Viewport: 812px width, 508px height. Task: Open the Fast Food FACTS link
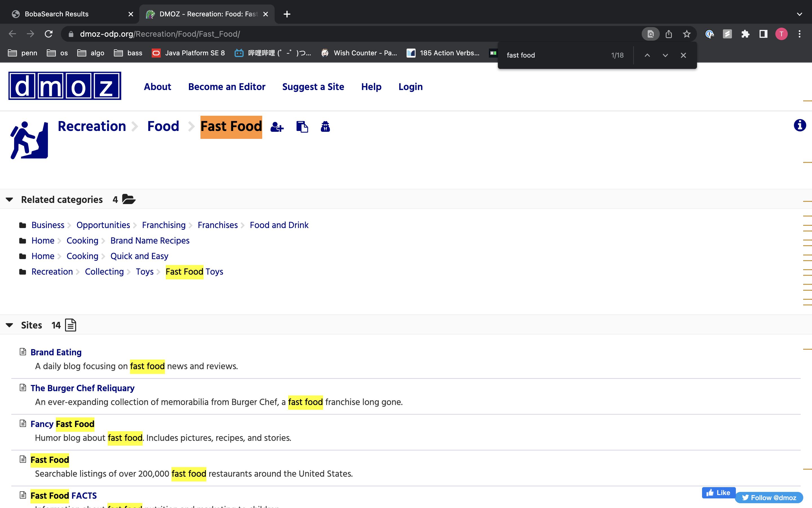click(64, 496)
